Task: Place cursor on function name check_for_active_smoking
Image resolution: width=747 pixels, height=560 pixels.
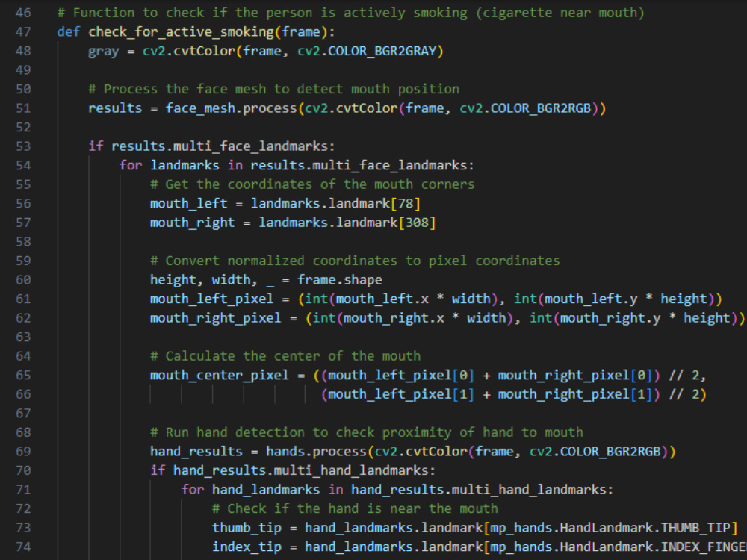Action: click(181, 32)
